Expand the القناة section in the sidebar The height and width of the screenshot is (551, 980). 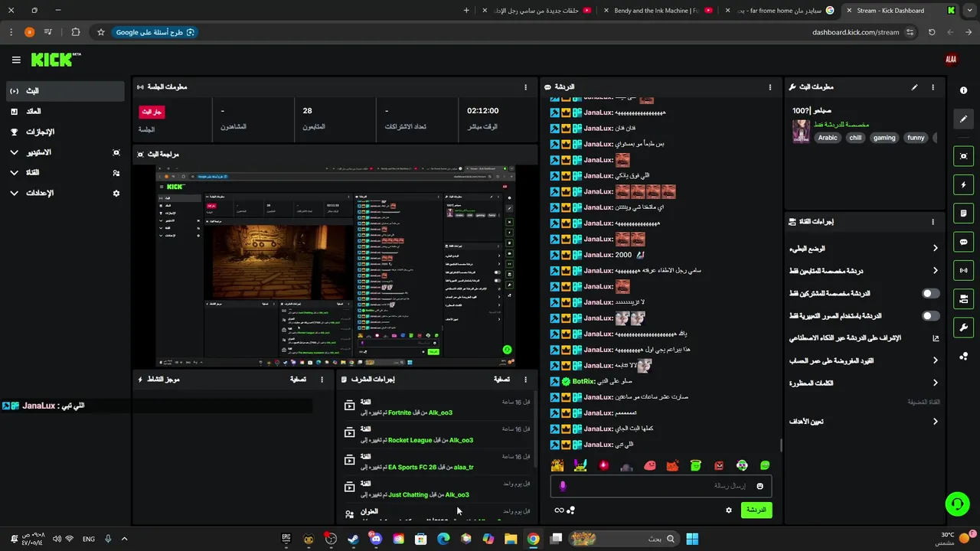[65, 173]
